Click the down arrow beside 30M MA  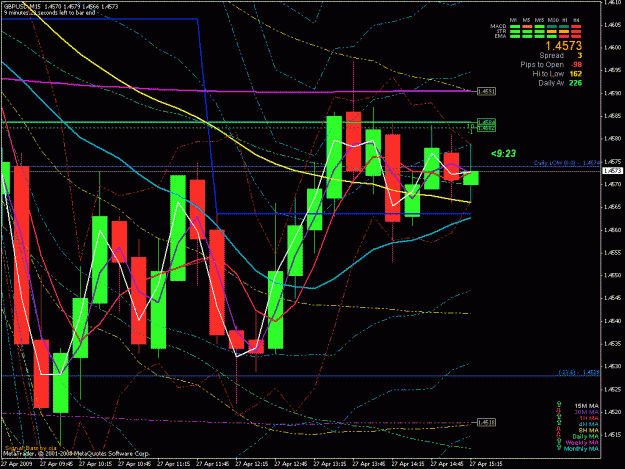click(559, 410)
